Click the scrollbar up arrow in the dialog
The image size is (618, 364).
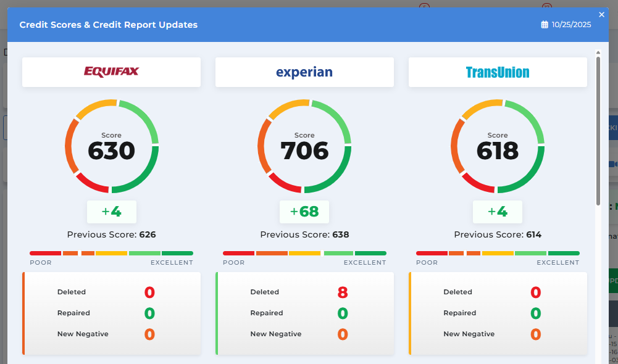pos(598,52)
